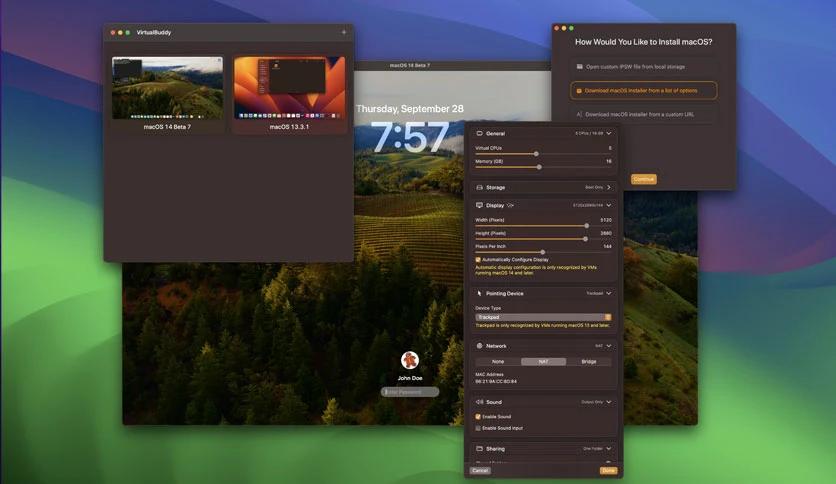The height and width of the screenshot is (484, 836).
Task: Click the Height (Pixels) slider handle
Action: pos(585,239)
